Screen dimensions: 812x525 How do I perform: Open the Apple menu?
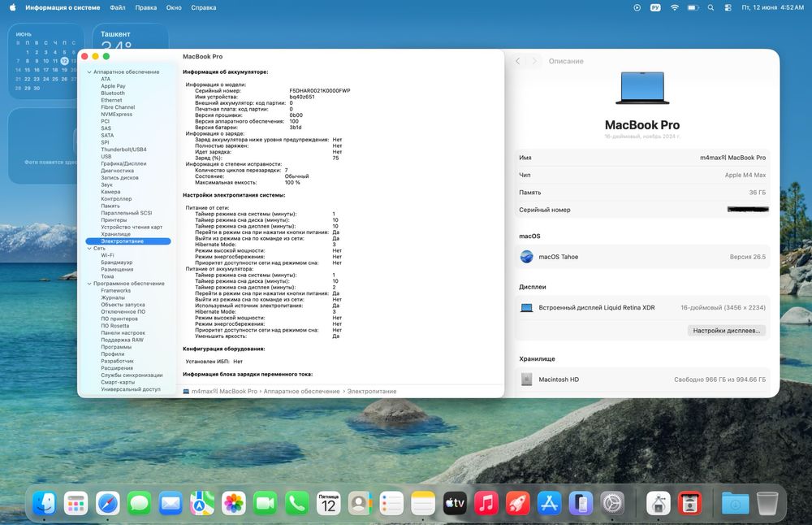click(12, 7)
